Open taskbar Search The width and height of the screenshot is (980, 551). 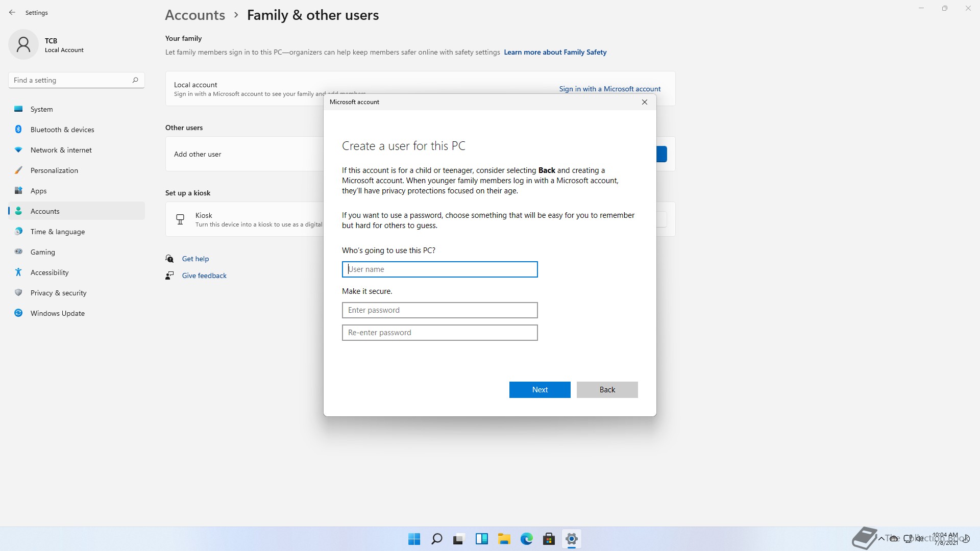(436, 539)
